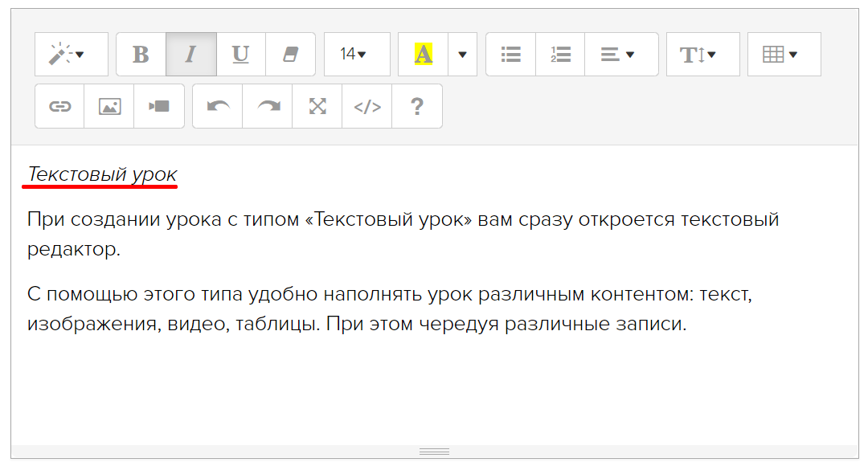This screenshot has height=466, width=868.
Task: Switch editor to fullscreen mode
Action: tap(317, 106)
